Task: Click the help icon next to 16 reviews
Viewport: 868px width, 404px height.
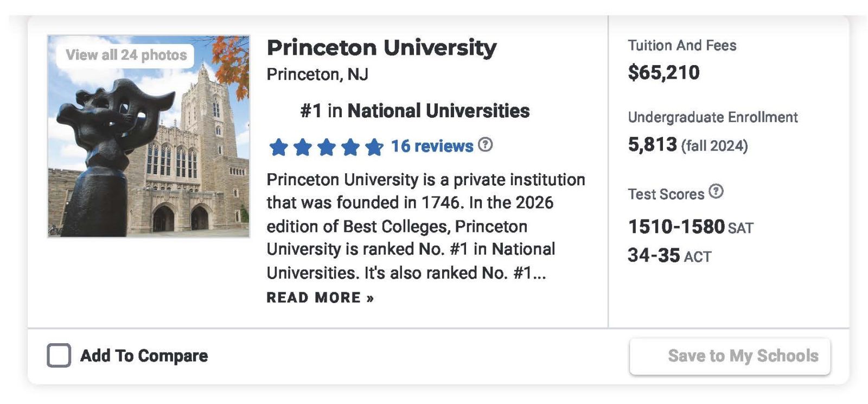Action: [x=486, y=145]
